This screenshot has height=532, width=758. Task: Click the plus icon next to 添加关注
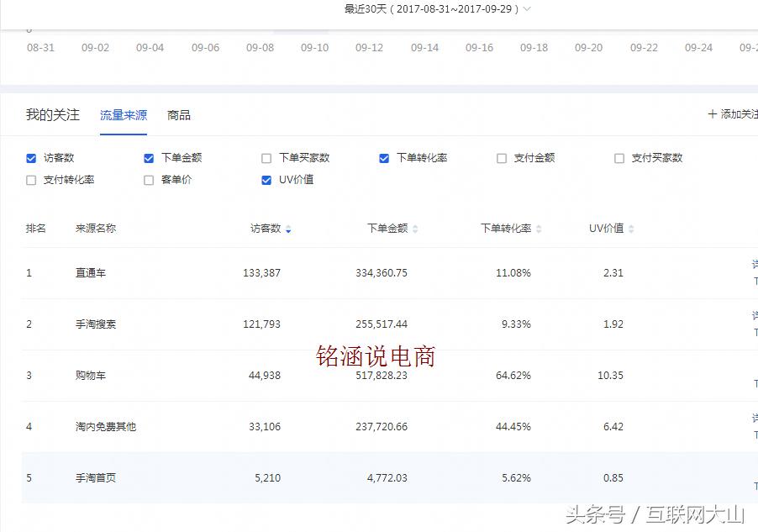[x=713, y=113]
